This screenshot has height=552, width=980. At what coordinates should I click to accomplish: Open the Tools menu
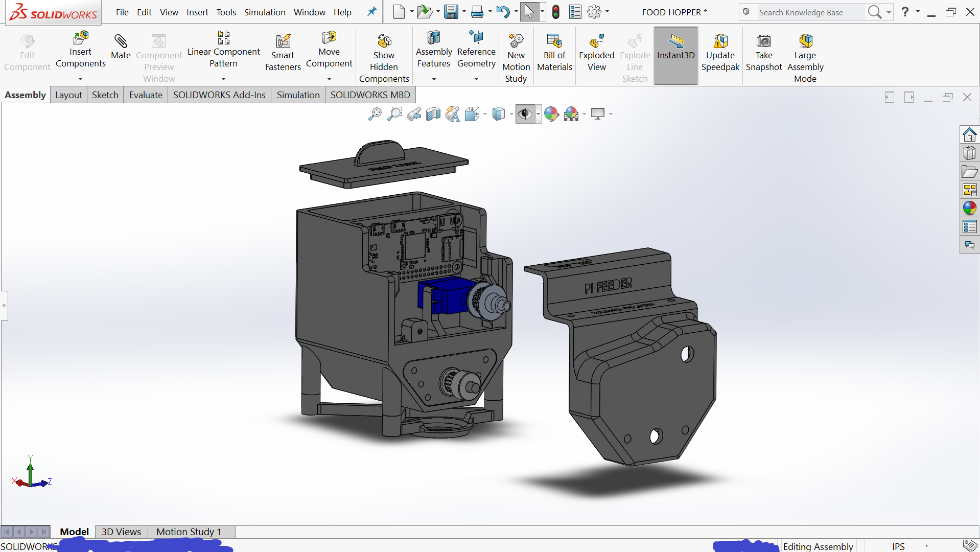[x=226, y=12]
